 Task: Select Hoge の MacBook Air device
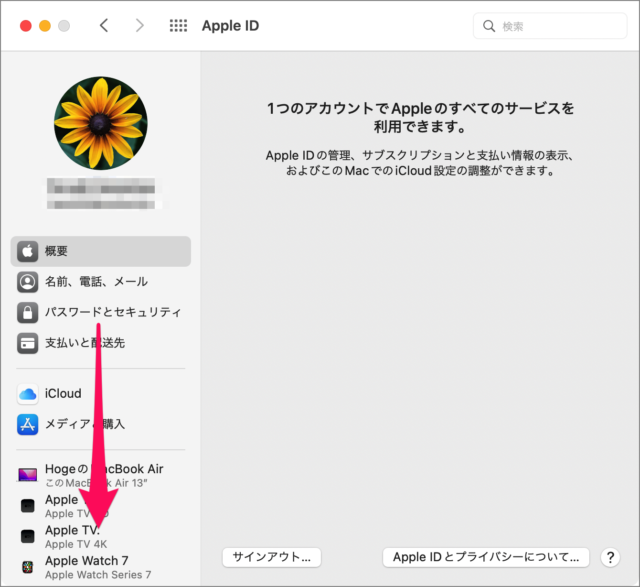[x=104, y=475]
